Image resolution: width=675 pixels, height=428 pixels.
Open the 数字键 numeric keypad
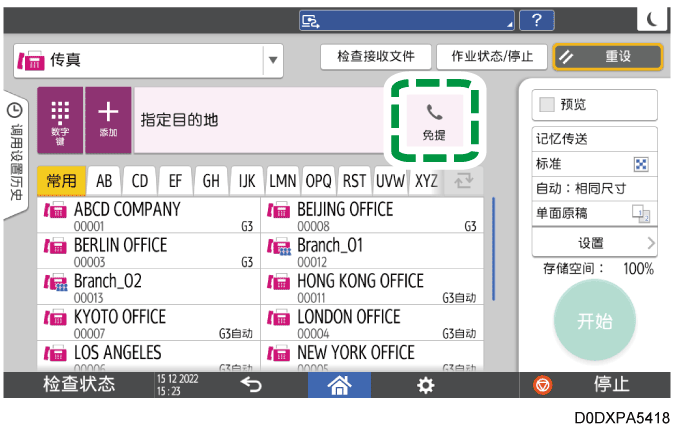coord(60,119)
